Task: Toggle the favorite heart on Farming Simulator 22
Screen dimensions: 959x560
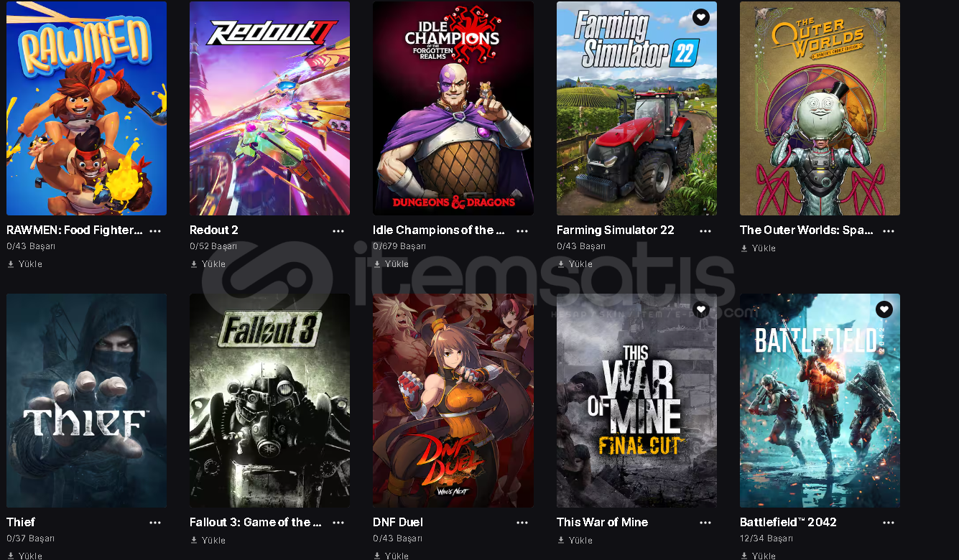Action: click(x=701, y=17)
